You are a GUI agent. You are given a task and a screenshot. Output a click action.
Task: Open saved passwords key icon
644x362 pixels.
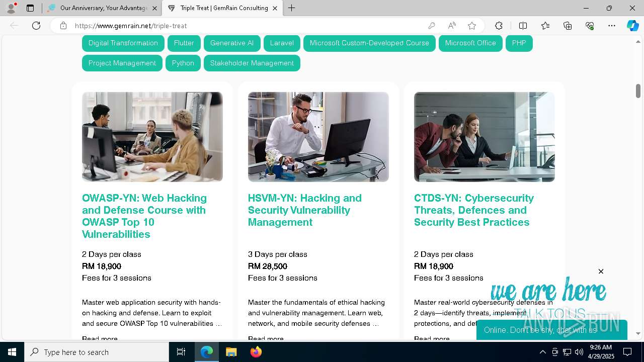tap(432, 26)
